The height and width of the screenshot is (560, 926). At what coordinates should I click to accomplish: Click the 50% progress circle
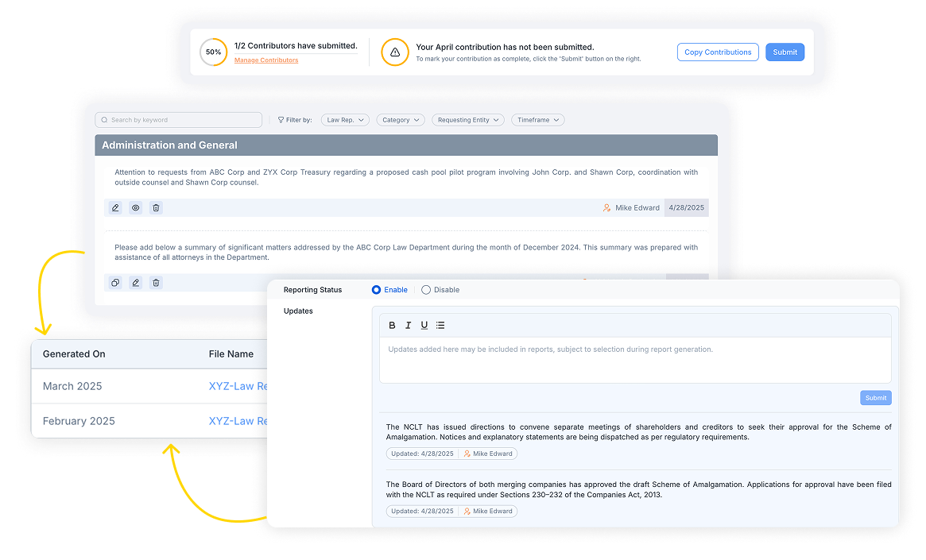point(213,52)
